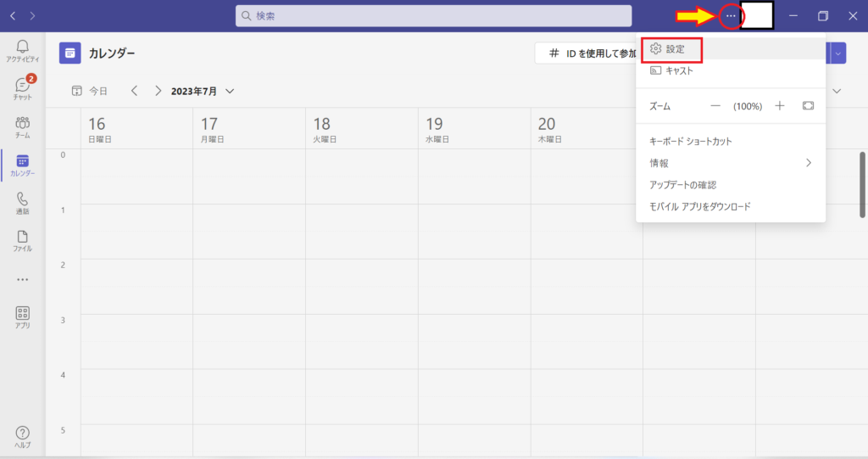Toggle full screen zoom icon
This screenshot has width=868, height=459.
(x=808, y=105)
